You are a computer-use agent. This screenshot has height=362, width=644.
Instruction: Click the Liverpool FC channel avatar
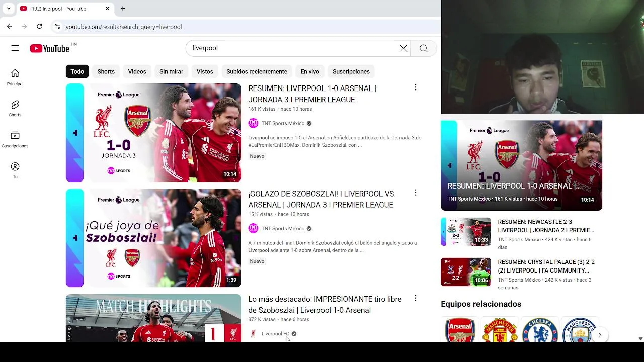coord(253,334)
